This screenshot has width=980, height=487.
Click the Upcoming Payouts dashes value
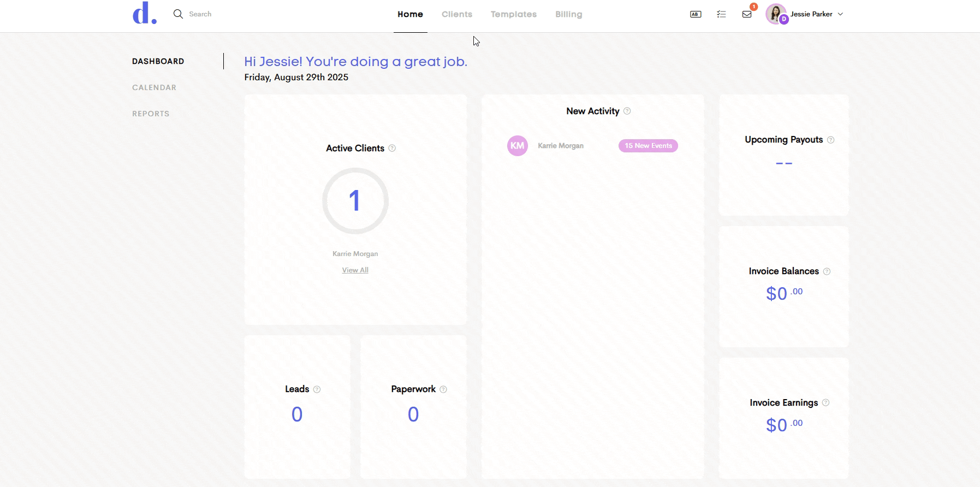tap(784, 163)
